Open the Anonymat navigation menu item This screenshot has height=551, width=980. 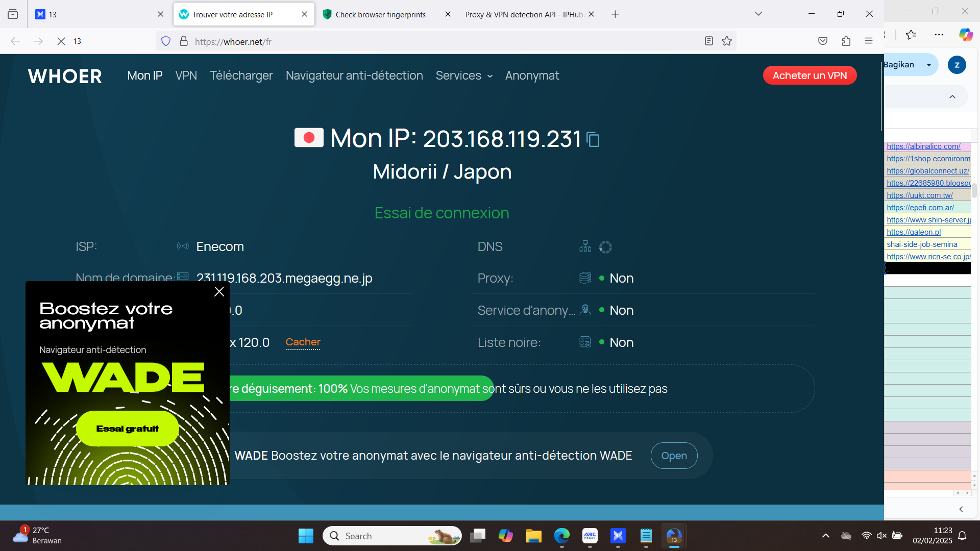[532, 76]
